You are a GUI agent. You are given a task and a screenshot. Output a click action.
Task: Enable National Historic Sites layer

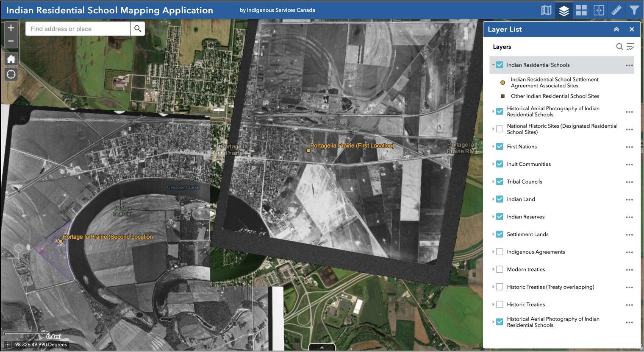500,129
